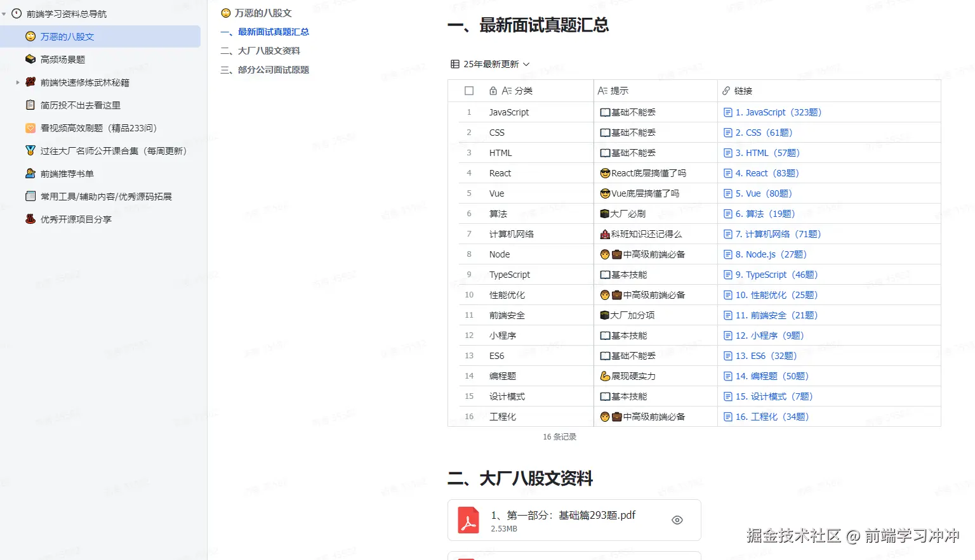This screenshot has height=560, width=975.
Task: Click the text-type icon in 提示 column header
Action: coord(603,91)
